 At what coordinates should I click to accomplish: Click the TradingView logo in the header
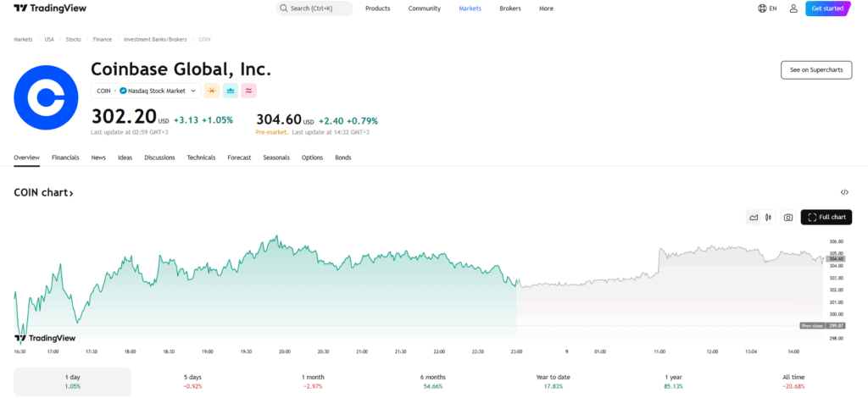tap(50, 8)
